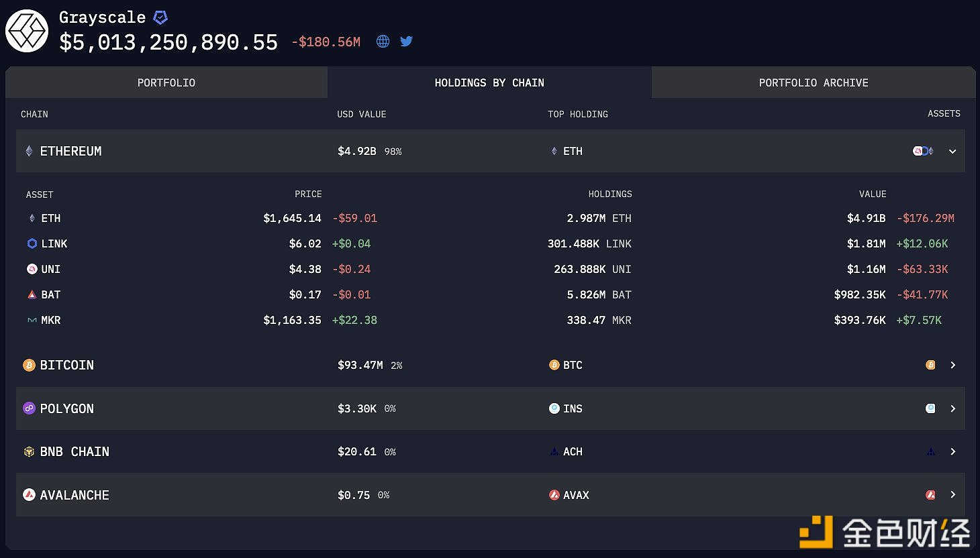980x558 pixels.
Task: Click the Avalanche chain icon
Action: pyautogui.click(x=29, y=495)
